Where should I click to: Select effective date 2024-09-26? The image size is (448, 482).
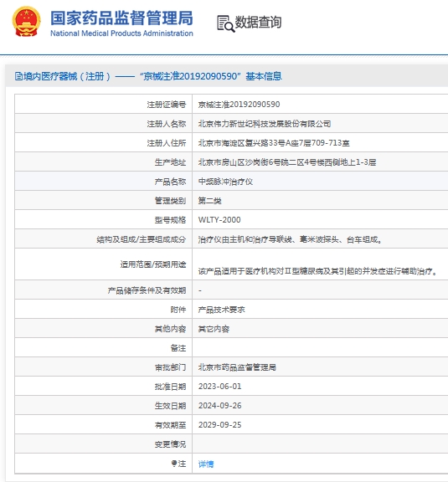pos(219,406)
